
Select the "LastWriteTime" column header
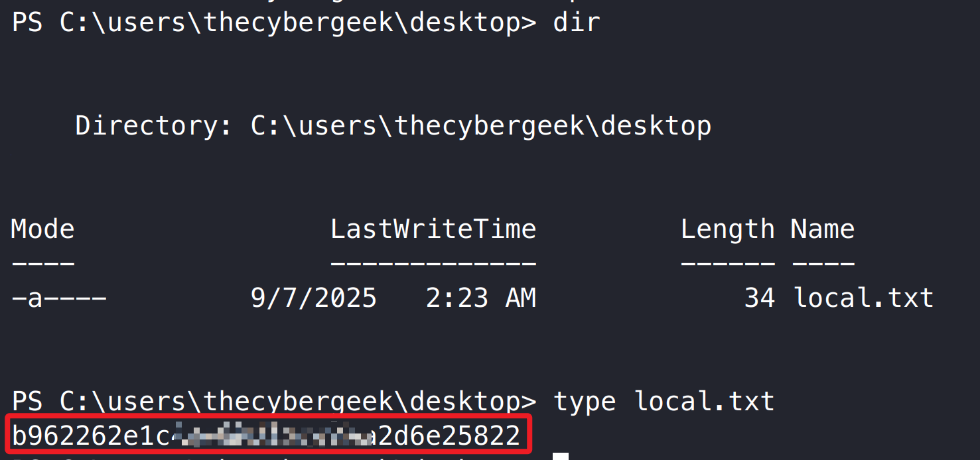click(x=433, y=229)
